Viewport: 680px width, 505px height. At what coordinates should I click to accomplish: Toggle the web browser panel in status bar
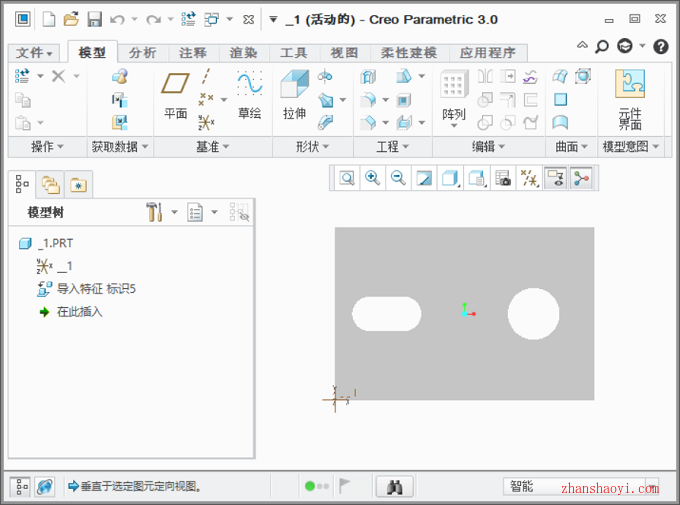pos(45,486)
